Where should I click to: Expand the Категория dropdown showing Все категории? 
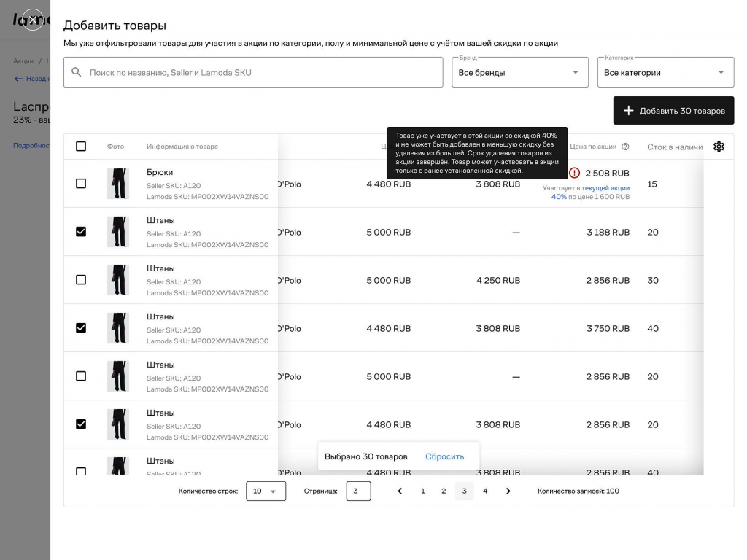pos(665,72)
